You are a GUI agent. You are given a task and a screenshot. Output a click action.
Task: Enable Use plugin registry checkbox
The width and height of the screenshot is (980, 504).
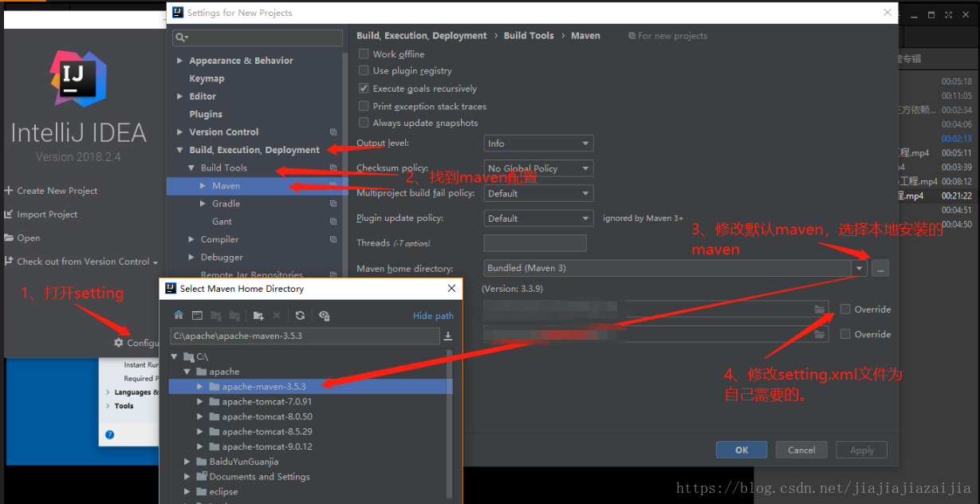point(364,71)
